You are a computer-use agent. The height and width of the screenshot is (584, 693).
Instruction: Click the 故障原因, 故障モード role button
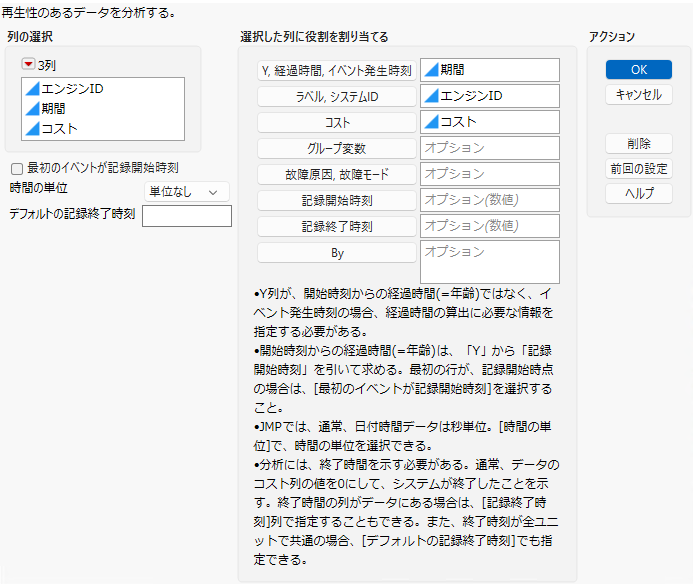click(x=336, y=175)
